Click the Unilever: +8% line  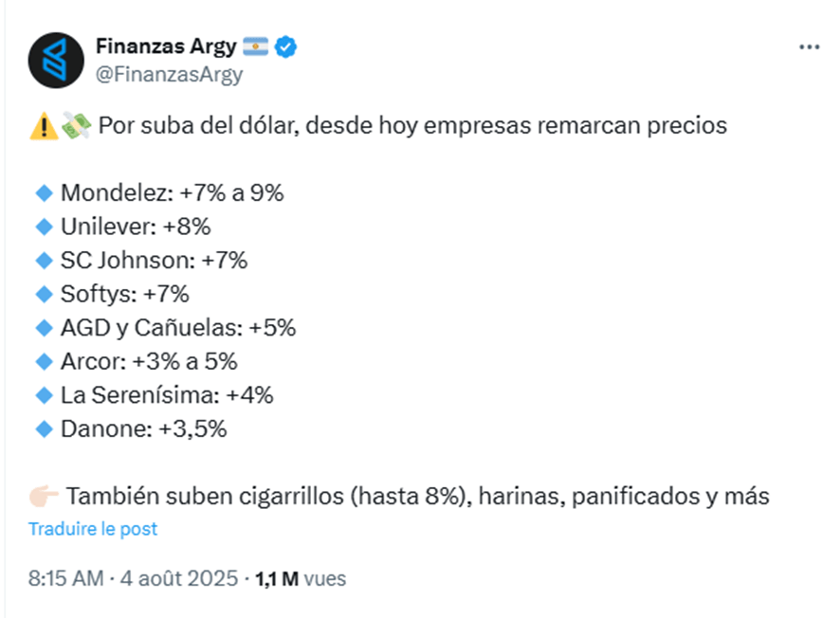[135, 227]
